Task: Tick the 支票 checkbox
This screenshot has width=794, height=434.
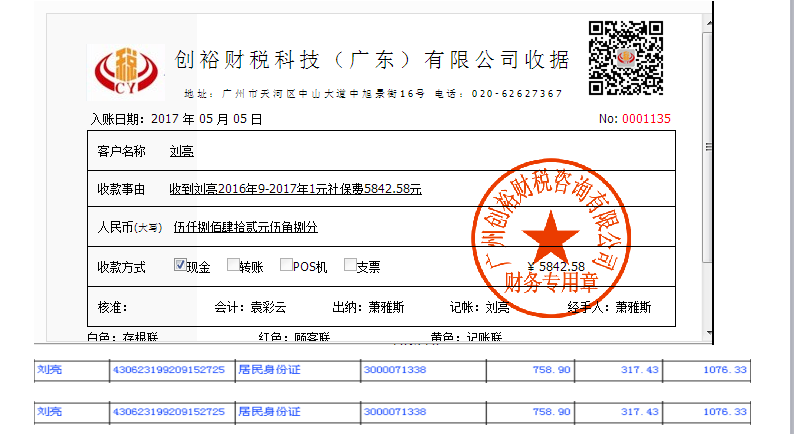Action: tap(350, 265)
